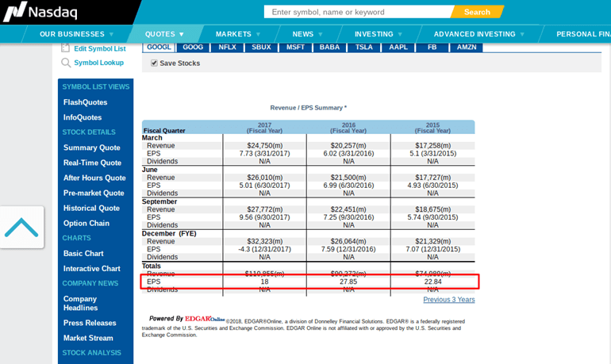The height and width of the screenshot is (364, 611).
Task: Open the Personal Finance menu
Action: pyautogui.click(x=583, y=34)
